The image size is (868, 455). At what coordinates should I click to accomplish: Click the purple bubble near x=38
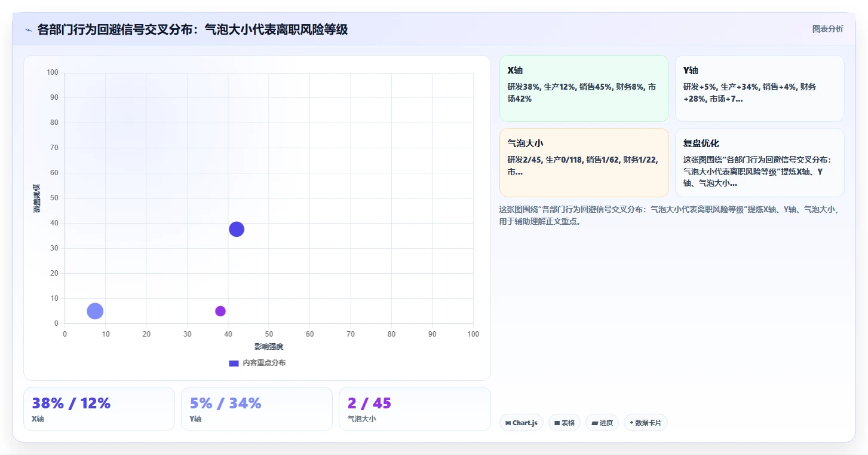[220, 311]
